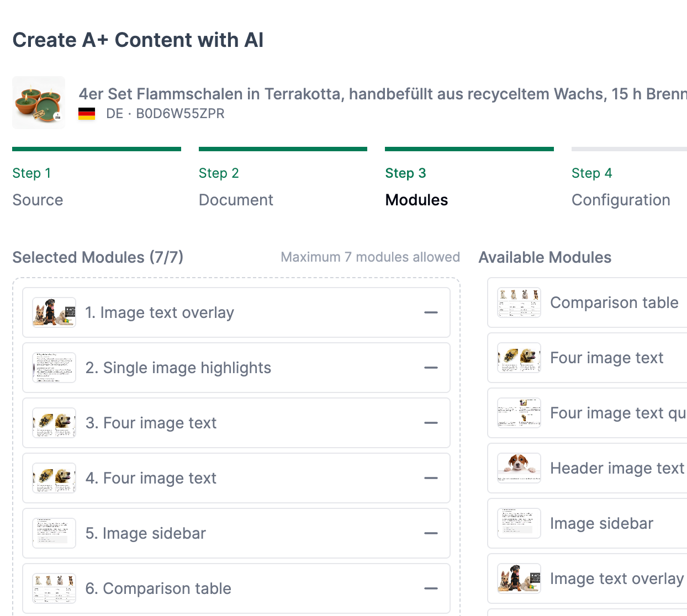Click the thumbnail of selected module 1
Viewport: 687px width, 616px height.
54,312
